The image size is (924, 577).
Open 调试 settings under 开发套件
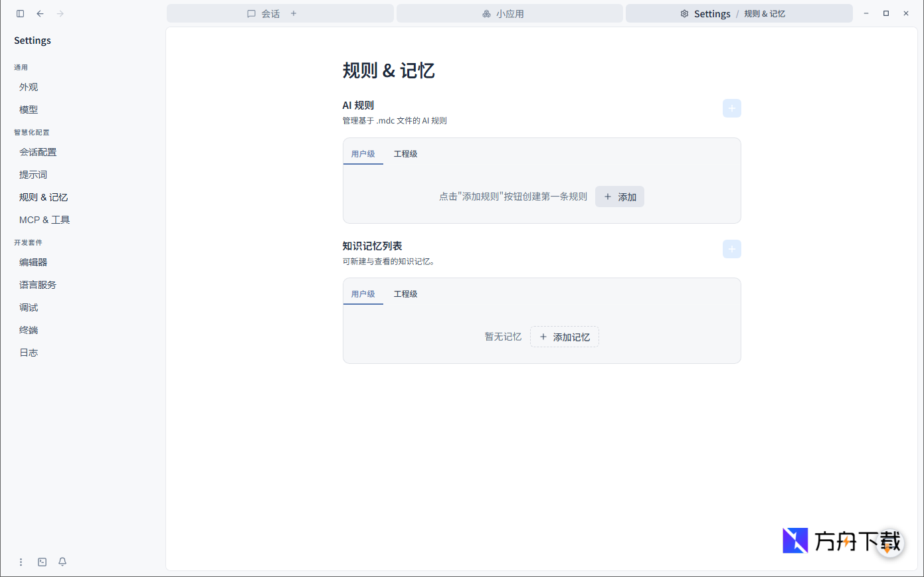click(x=29, y=307)
